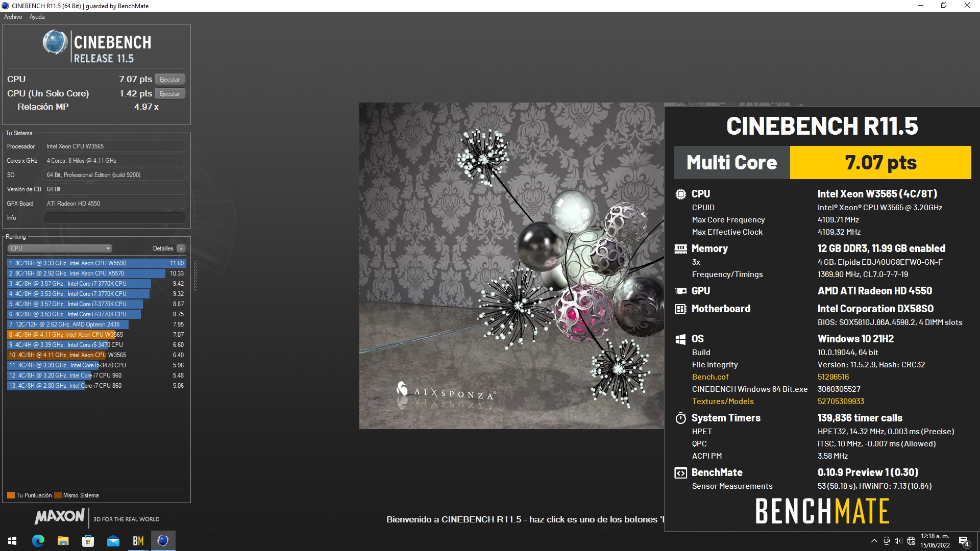This screenshot has height=551, width=980.
Task: Open the Archivo menu
Action: click(x=13, y=17)
